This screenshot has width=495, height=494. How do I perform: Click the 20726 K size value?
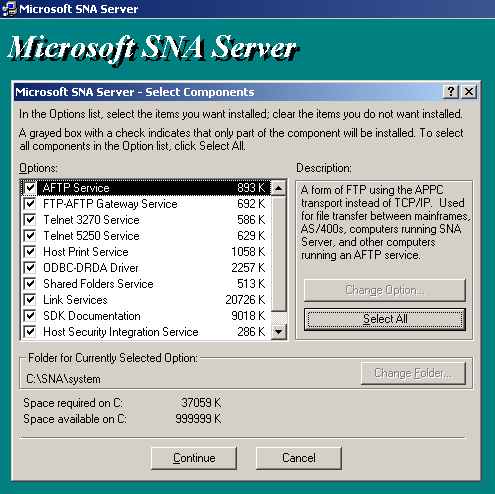[245, 300]
